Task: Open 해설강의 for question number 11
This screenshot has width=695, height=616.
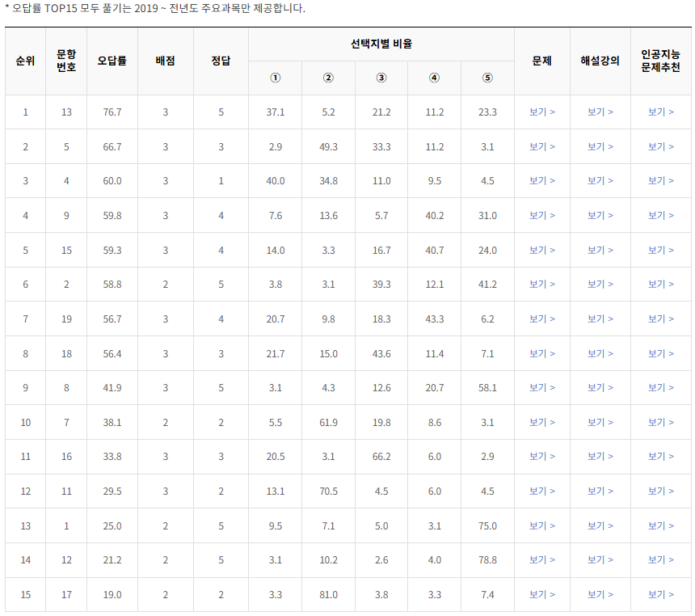Action: click(x=600, y=491)
